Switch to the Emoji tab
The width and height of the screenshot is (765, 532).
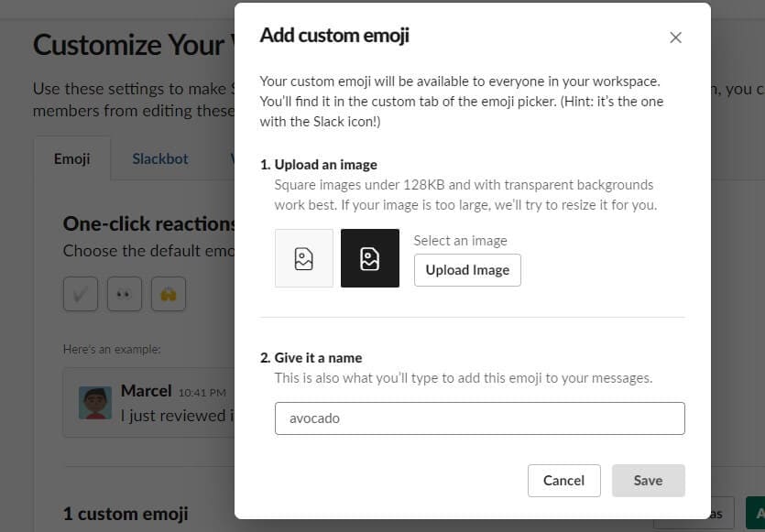tap(72, 158)
